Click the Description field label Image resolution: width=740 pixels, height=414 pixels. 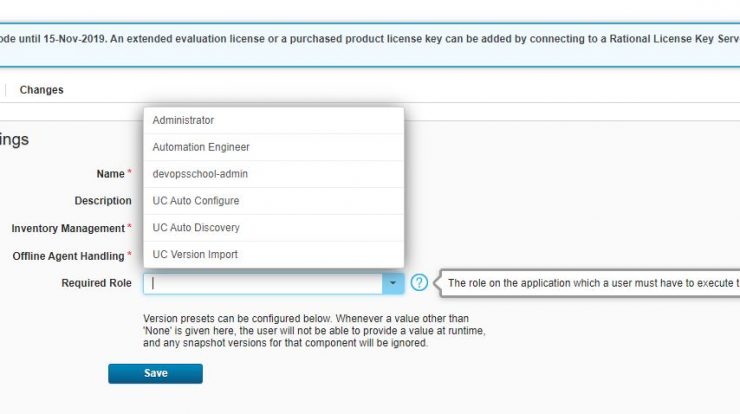click(103, 201)
